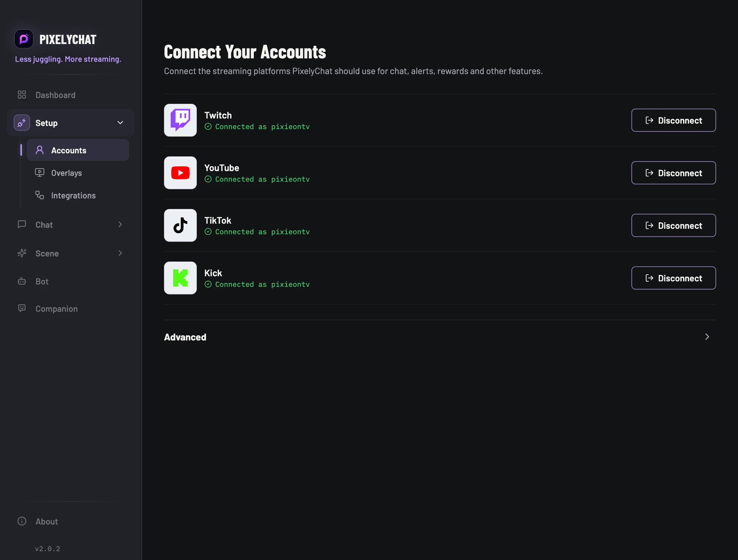Image resolution: width=738 pixels, height=560 pixels.
Task: Click the v2.0.2 version text
Action: pyautogui.click(x=47, y=549)
